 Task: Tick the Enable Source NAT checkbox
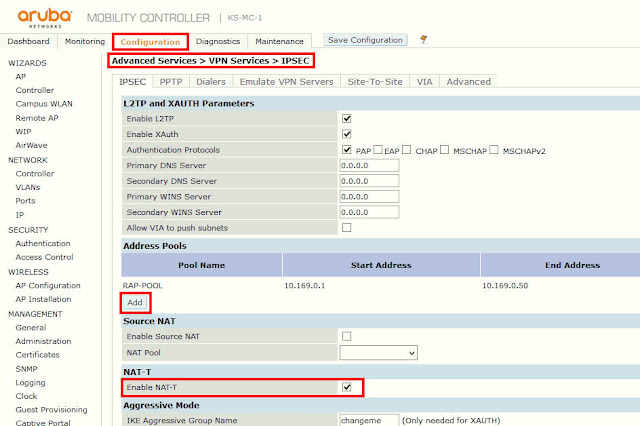(x=347, y=336)
